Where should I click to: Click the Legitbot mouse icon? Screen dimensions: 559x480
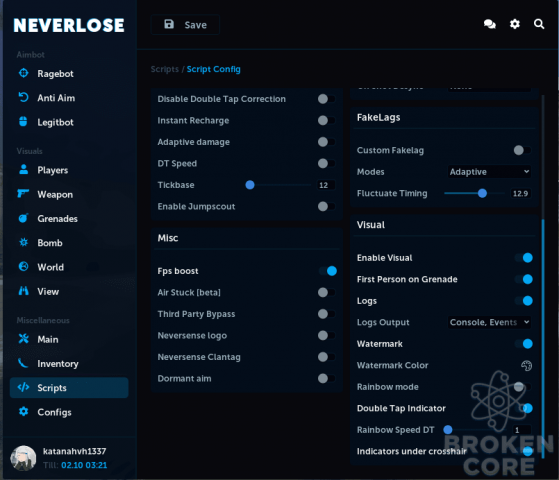24,122
